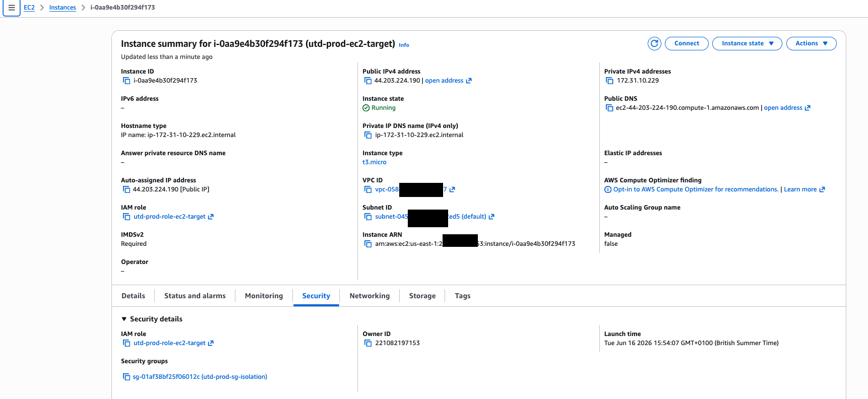The width and height of the screenshot is (868, 399).
Task: Open the hamburger navigation menu
Action: pos(11,8)
